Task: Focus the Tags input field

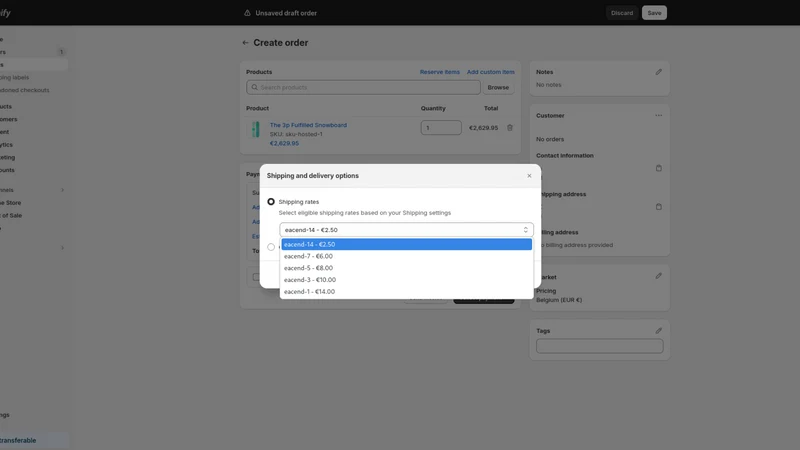Action: point(599,346)
